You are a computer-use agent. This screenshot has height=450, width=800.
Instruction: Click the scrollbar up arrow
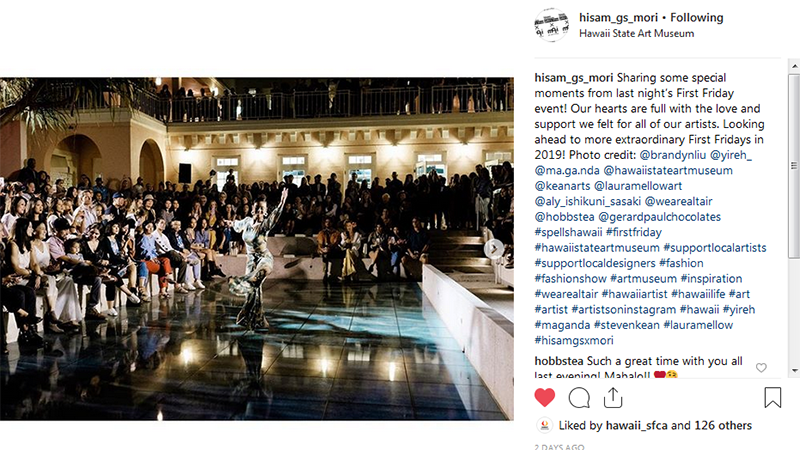pos(794,66)
